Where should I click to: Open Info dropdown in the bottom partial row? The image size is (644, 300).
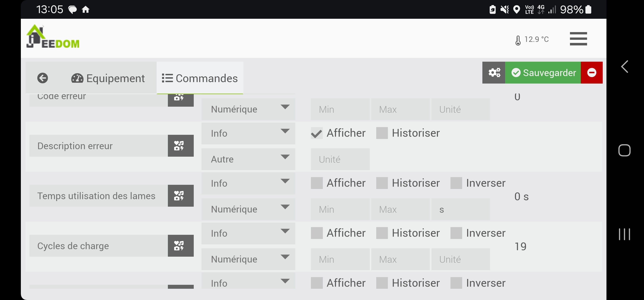tap(248, 281)
